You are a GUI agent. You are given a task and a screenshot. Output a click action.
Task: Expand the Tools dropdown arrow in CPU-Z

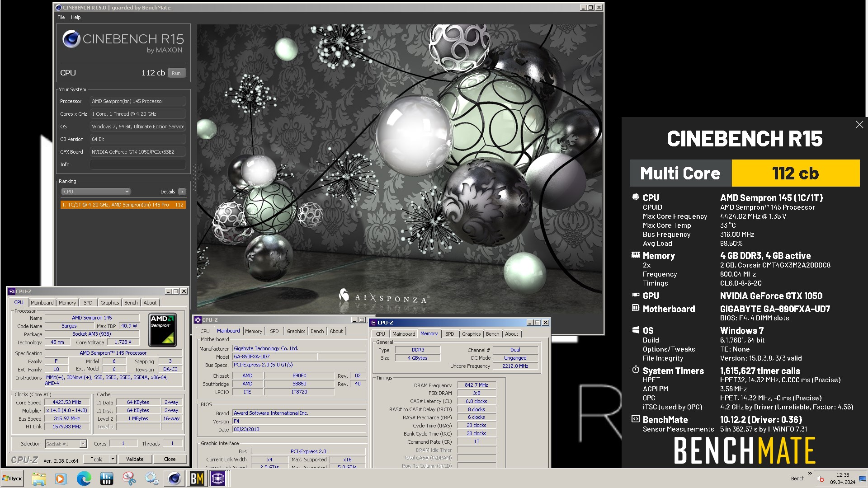click(x=113, y=459)
